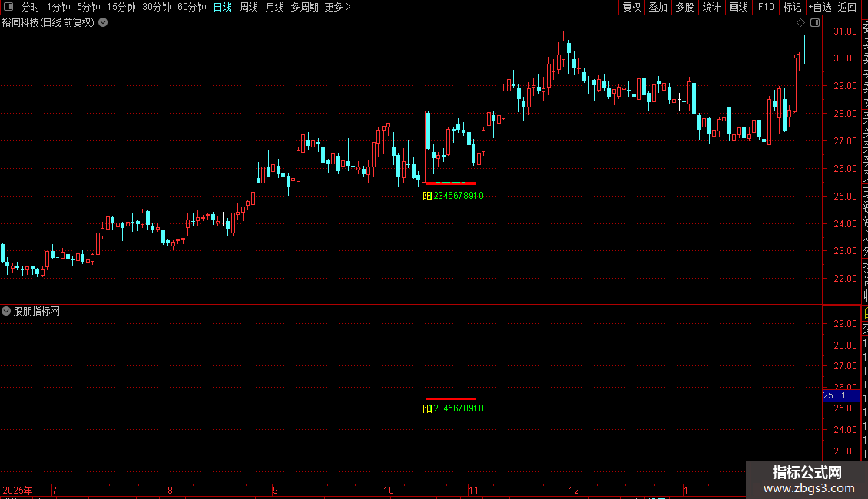Click month 8 on the time axis
Screen dimensions: 868x499
(170, 490)
